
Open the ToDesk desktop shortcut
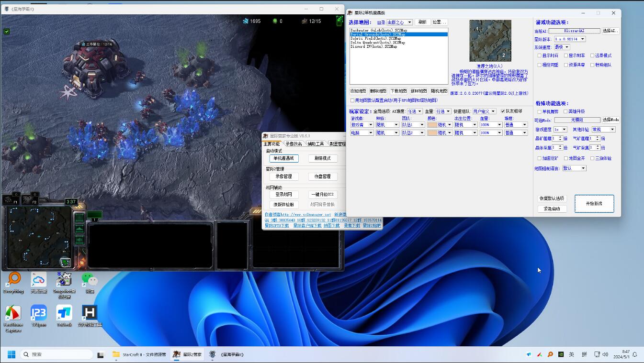tap(64, 316)
